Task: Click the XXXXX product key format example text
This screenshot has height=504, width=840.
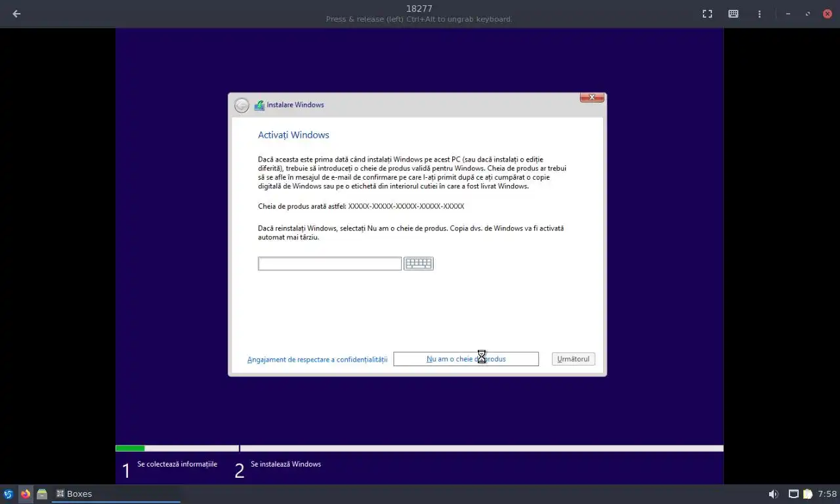Action: pos(406,206)
